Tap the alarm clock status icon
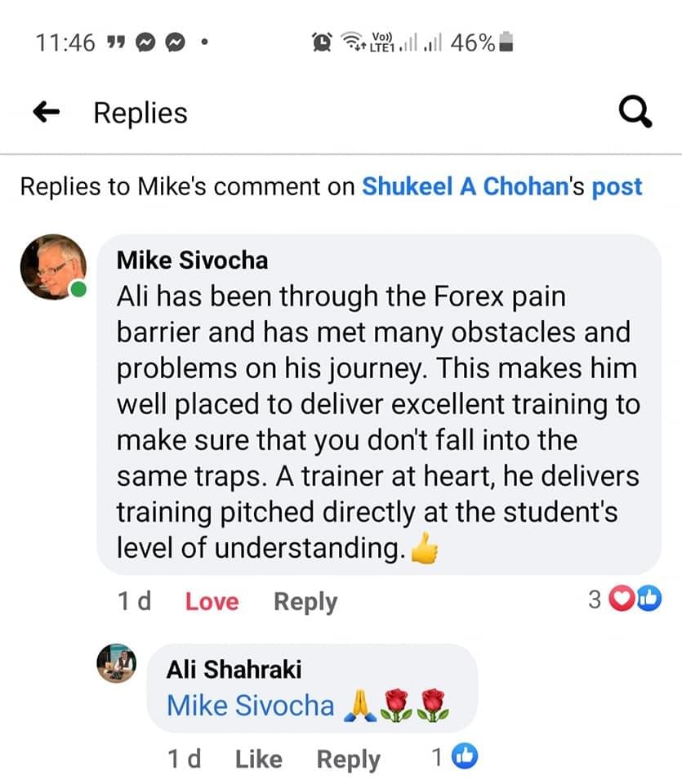 point(322,42)
